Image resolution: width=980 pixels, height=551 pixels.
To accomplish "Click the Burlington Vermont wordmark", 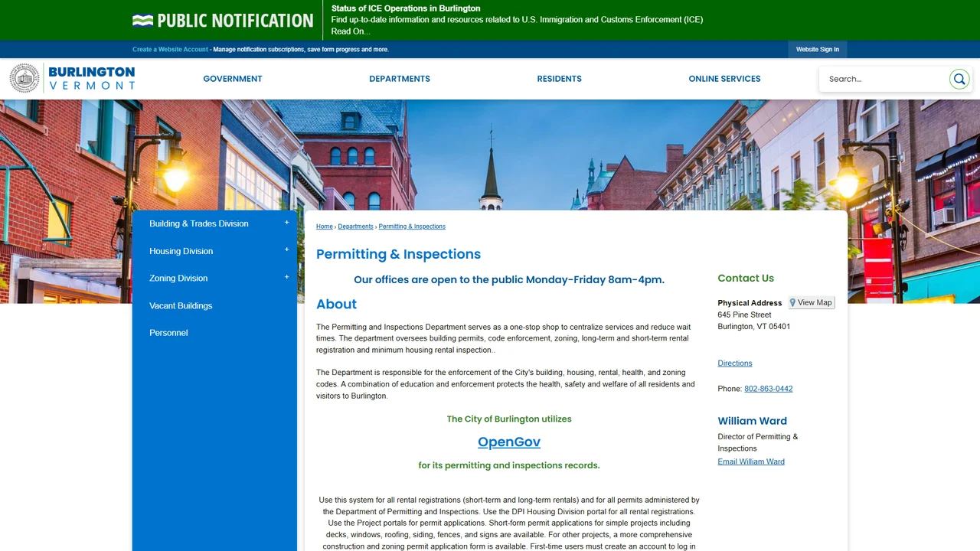I will point(92,78).
